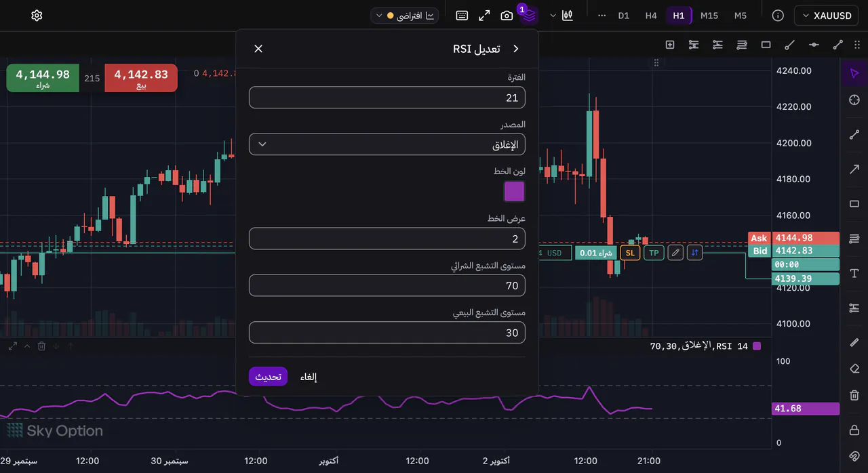
Task: Click the الفترة period field showing 21
Action: coord(387,98)
